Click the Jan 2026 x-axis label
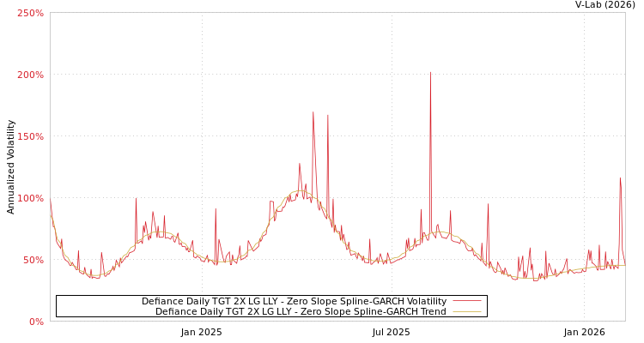Screen dimensions: 644x343 pyautogui.click(x=585, y=332)
